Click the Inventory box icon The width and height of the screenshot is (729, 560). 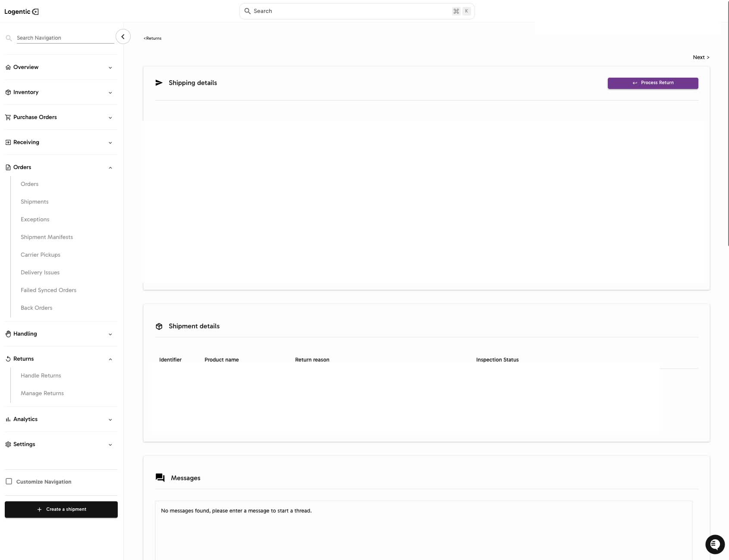(x=8, y=92)
